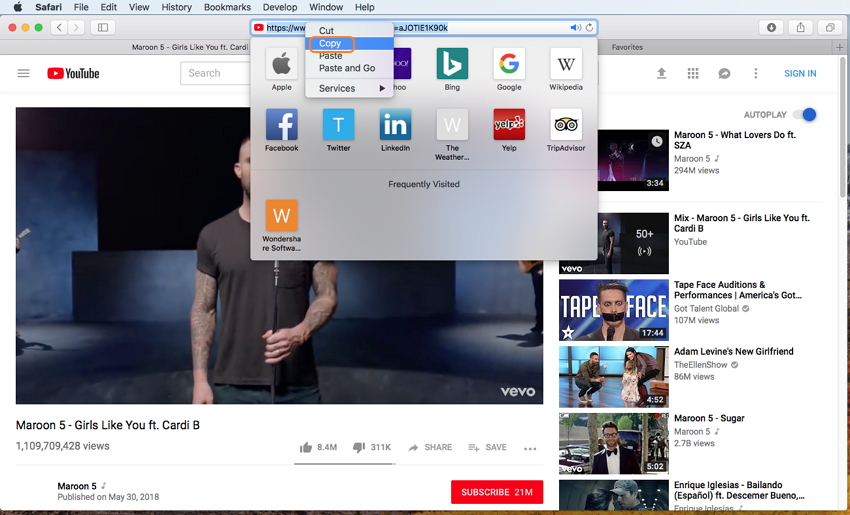The image size is (850, 515).
Task: Open the Safari menu
Action: click(48, 7)
